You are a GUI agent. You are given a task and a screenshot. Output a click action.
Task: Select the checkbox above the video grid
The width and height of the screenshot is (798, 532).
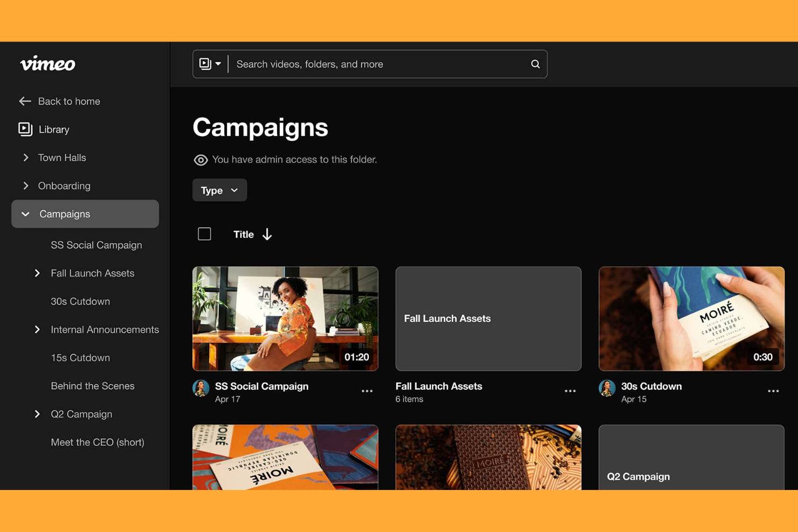(204, 233)
